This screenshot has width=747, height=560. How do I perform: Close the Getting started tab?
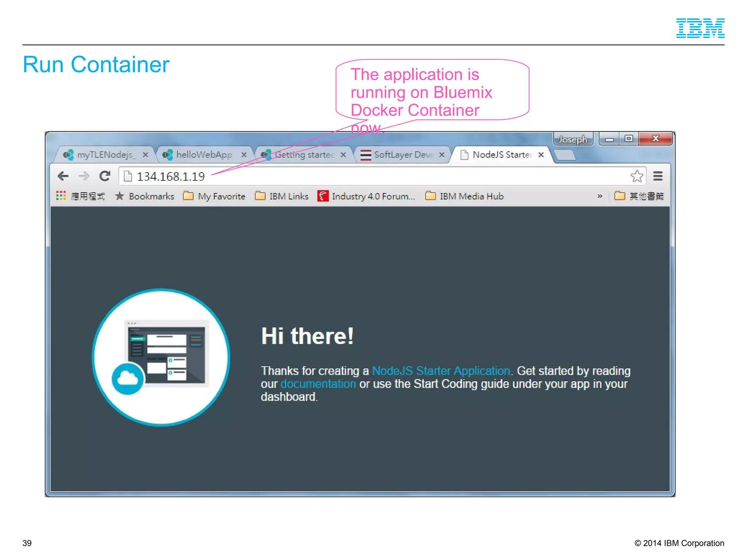(x=343, y=155)
